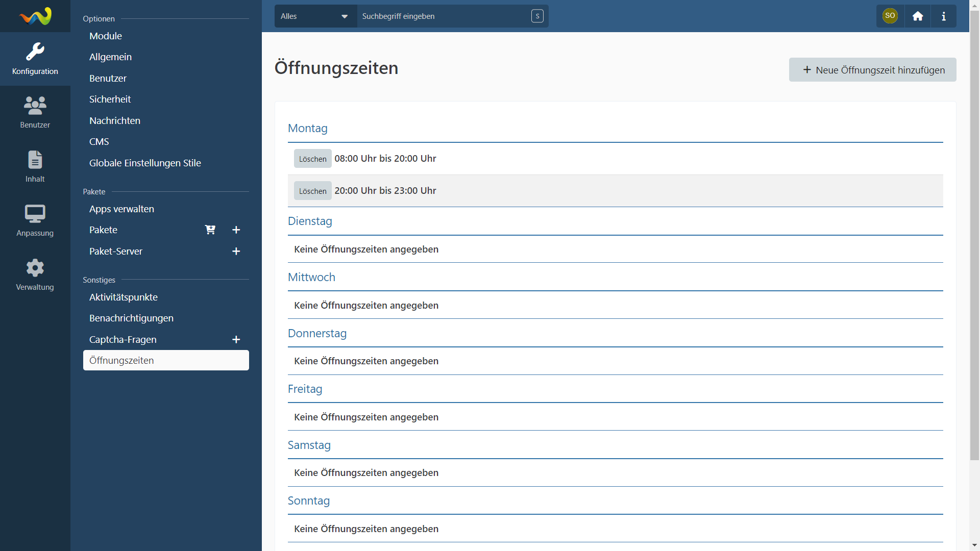Click the Öffnungszeiten page title
The image size is (980, 551).
tap(336, 68)
